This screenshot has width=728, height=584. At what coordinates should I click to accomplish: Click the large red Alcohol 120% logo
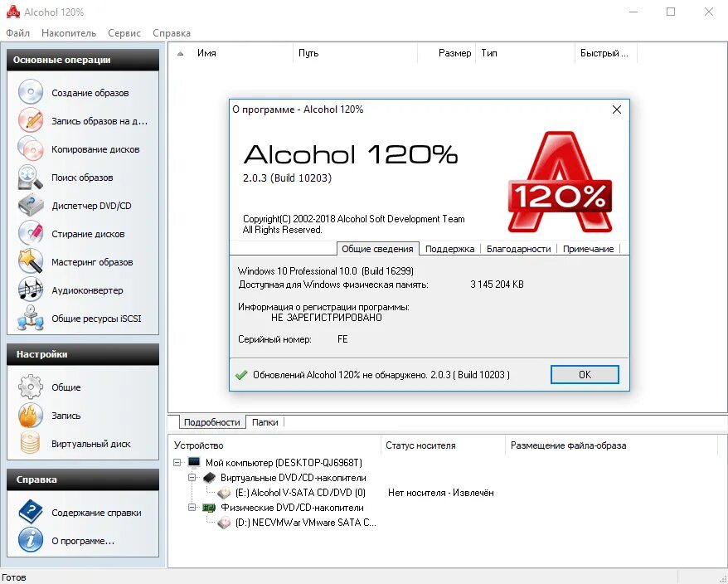561,182
